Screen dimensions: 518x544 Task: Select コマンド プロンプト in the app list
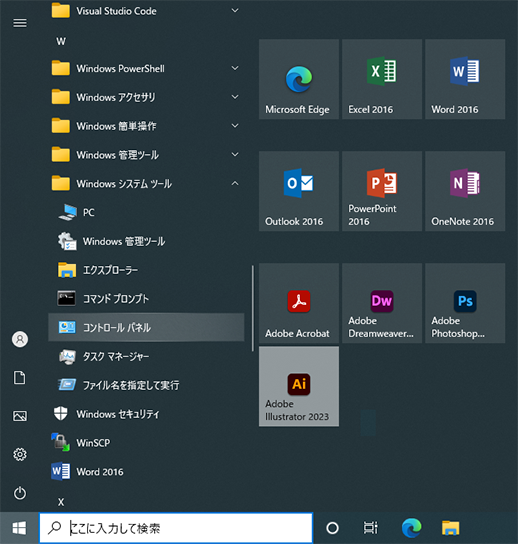click(146, 298)
